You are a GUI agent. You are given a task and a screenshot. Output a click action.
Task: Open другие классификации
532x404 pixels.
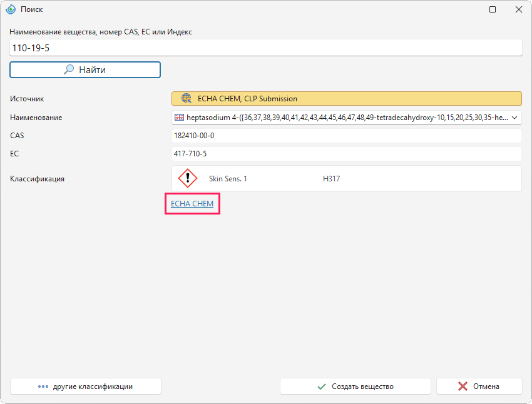click(x=86, y=386)
